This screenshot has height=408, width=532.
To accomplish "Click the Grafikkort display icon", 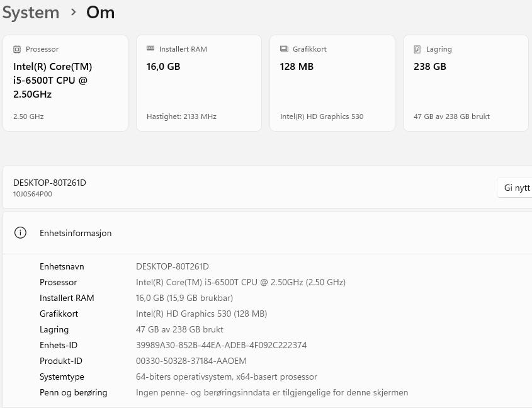I will click(x=284, y=49).
